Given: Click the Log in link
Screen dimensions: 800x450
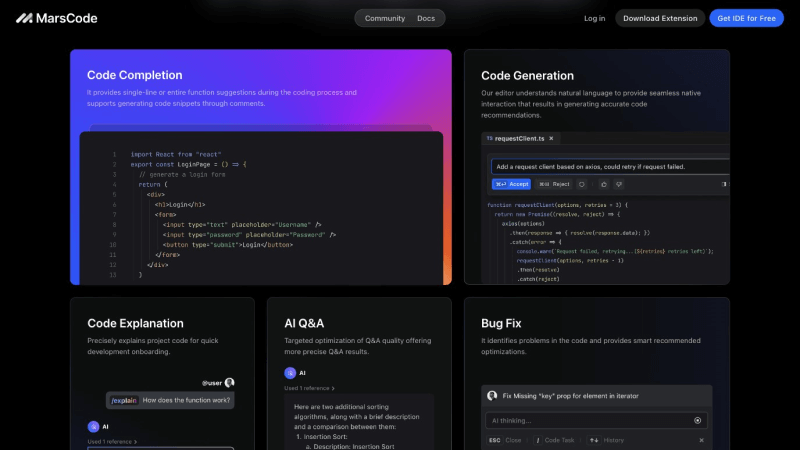Looking at the screenshot, I should point(594,18).
